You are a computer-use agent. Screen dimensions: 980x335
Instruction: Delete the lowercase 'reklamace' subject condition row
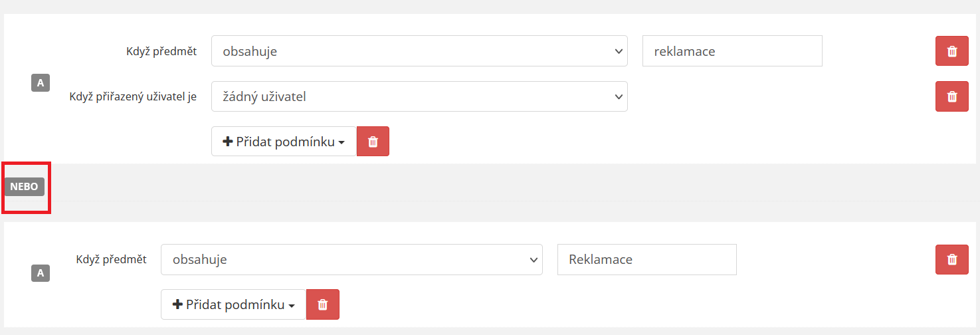coord(951,51)
